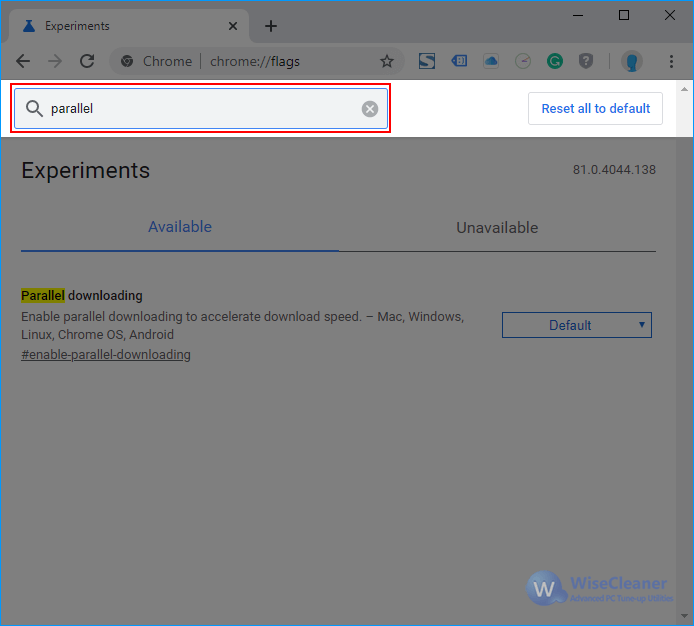Image resolution: width=694 pixels, height=626 pixels.
Task: Click the S-shaped extension icon
Action: point(427,61)
